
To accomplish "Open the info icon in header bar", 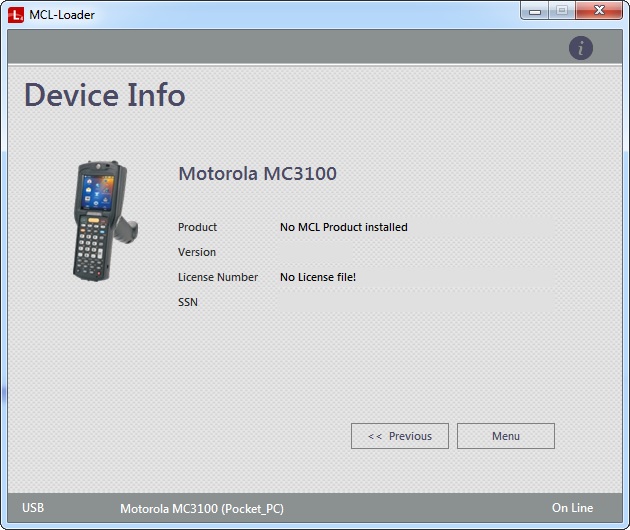I will (581, 48).
